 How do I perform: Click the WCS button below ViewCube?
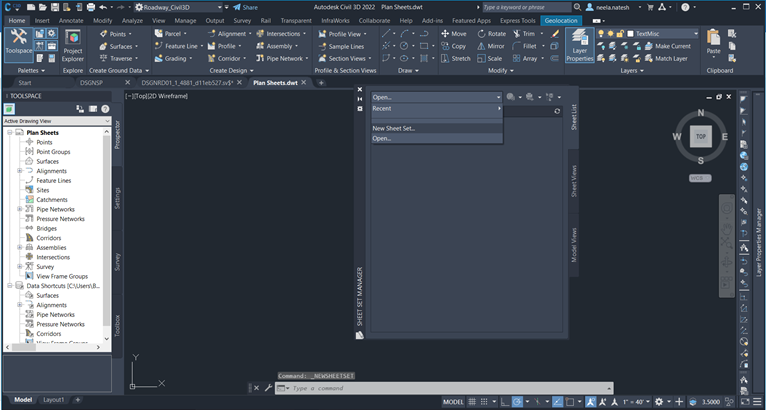pos(700,178)
